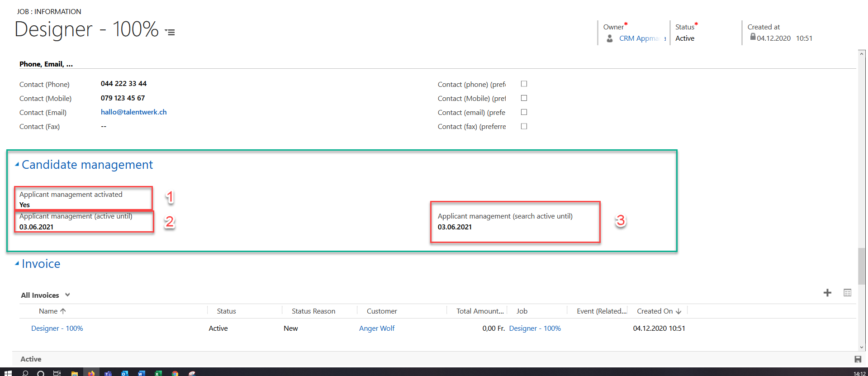
Task: Sort invoices by Created On column
Action: (659, 311)
